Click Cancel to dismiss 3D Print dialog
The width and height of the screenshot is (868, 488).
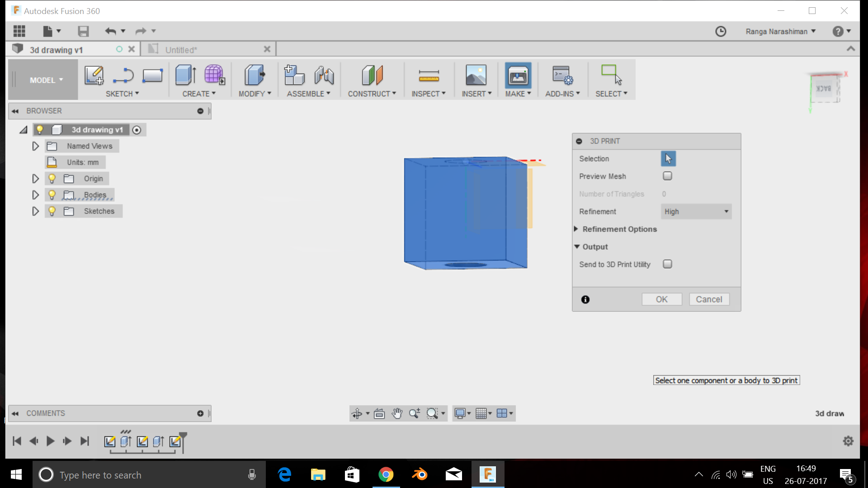pos(709,299)
